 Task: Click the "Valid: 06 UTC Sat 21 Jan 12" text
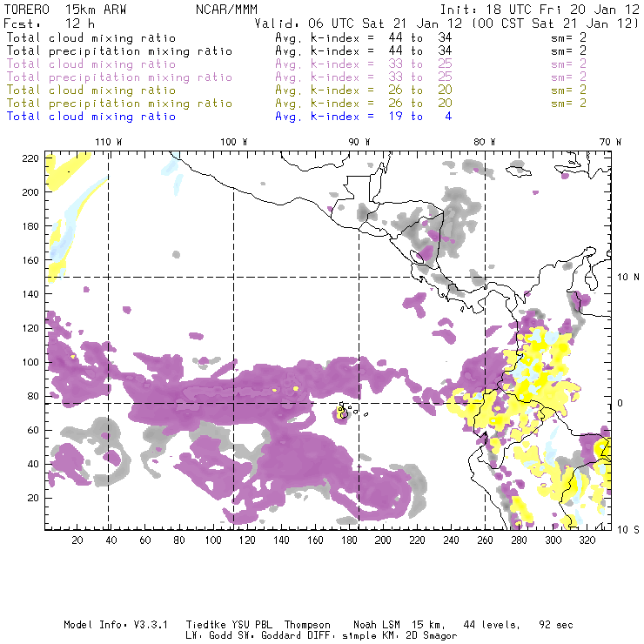(358, 23)
